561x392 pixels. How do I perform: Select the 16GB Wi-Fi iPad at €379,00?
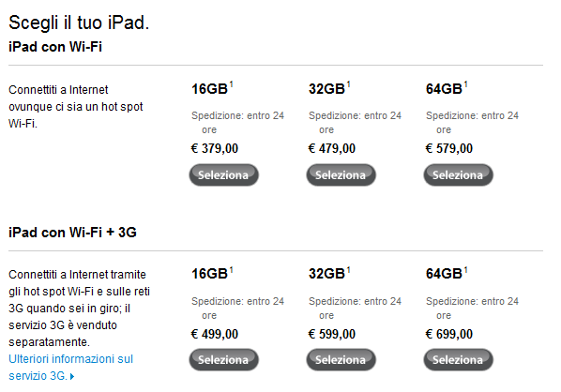pyautogui.click(x=223, y=174)
